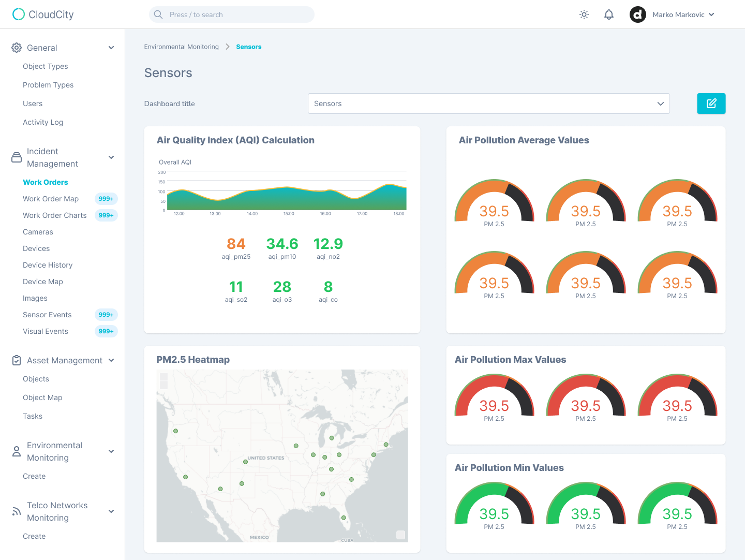Go to Device Map page
745x560 pixels.
(x=43, y=282)
